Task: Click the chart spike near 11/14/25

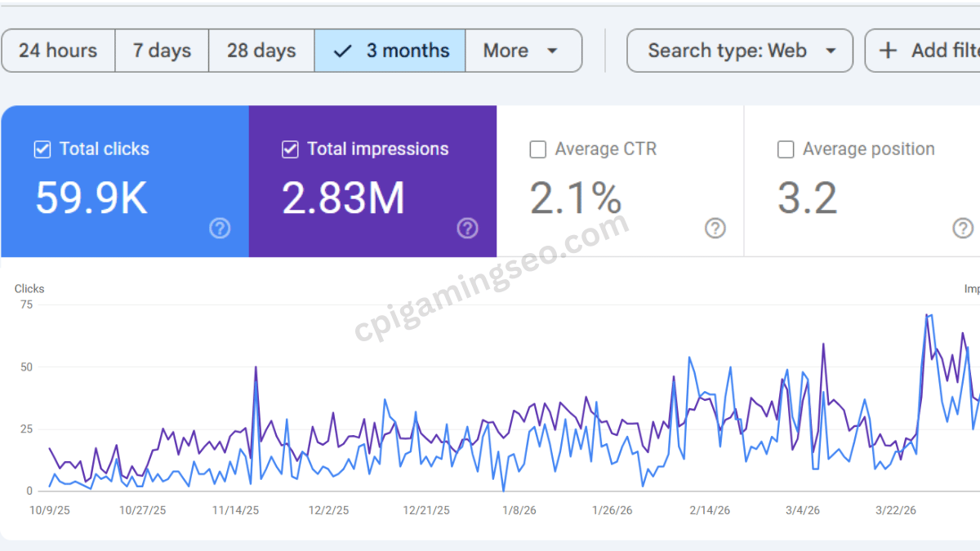Action: pos(256,367)
